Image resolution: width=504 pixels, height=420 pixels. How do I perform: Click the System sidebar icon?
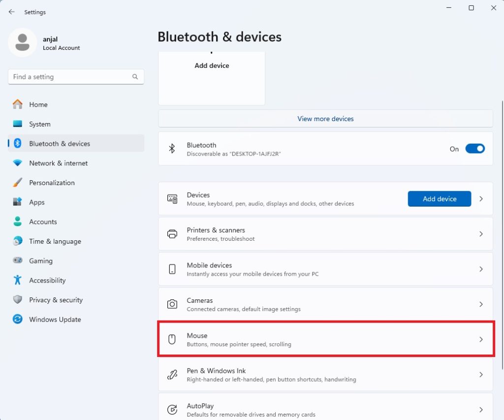17,124
